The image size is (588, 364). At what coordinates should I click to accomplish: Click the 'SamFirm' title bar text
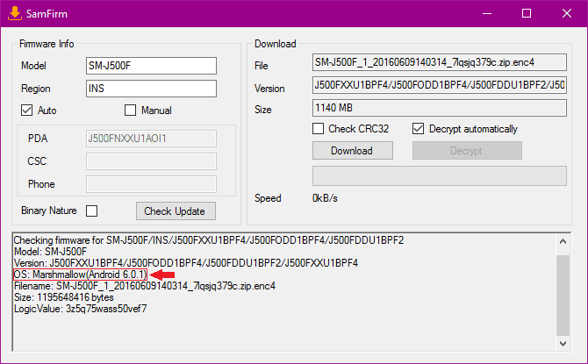point(47,14)
